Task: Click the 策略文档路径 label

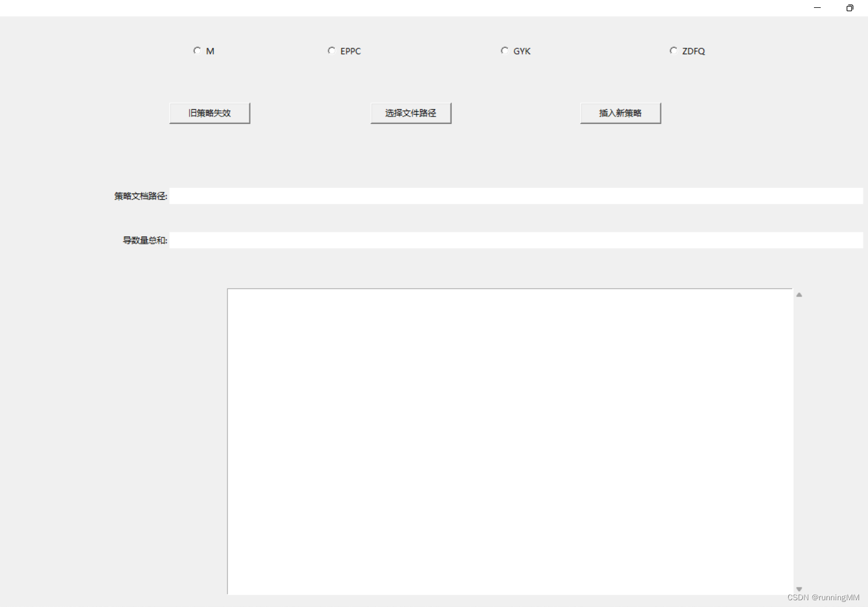Action: pyautogui.click(x=140, y=196)
